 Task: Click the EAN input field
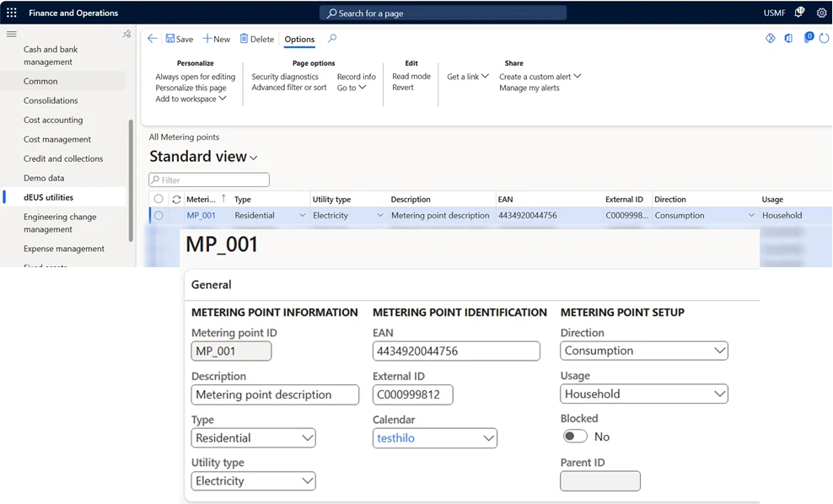[x=456, y=351]
